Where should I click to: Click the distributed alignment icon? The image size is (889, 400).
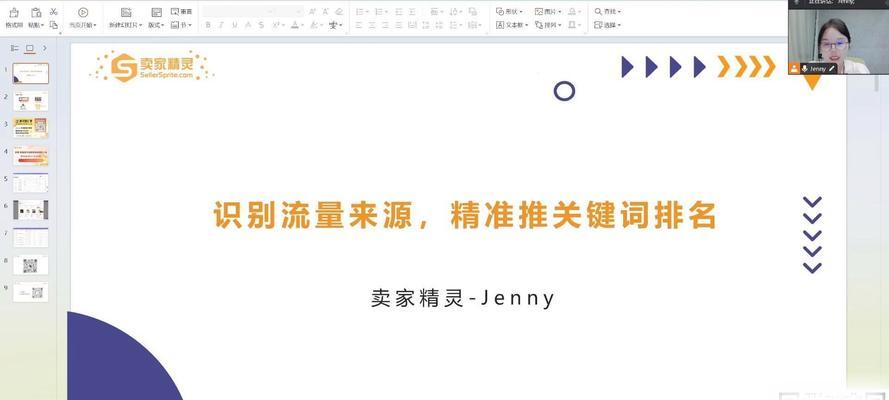(x=412, y=25)
